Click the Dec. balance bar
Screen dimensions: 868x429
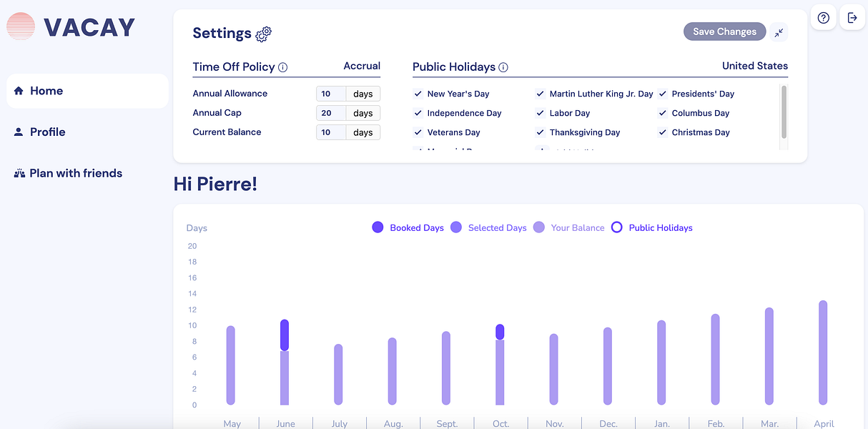coord(608,366)
